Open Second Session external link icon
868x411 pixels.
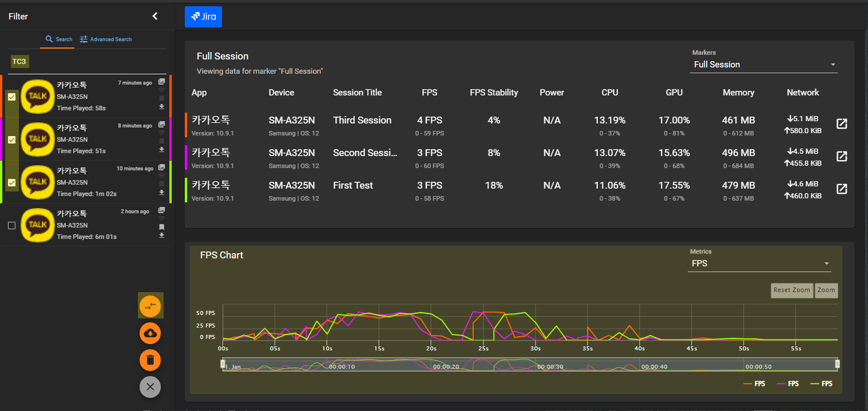842,157
